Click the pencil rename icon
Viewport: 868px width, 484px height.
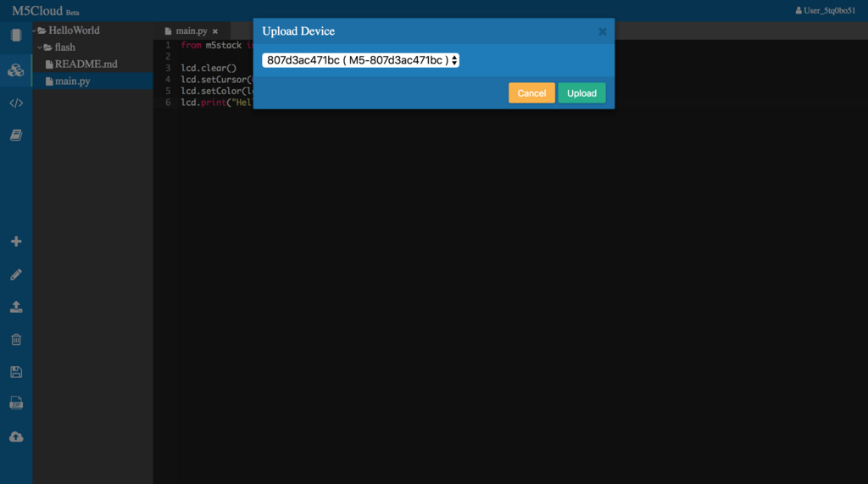(16, 275)
